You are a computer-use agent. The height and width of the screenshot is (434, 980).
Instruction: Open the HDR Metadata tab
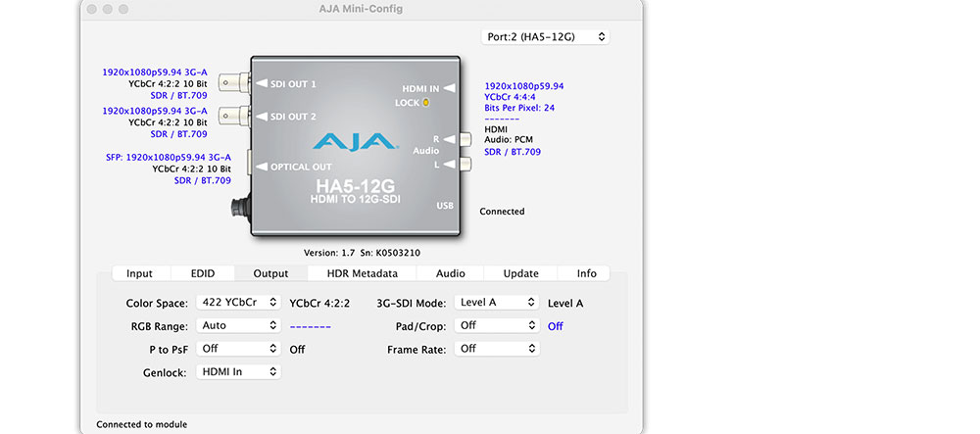pos(362,273)
